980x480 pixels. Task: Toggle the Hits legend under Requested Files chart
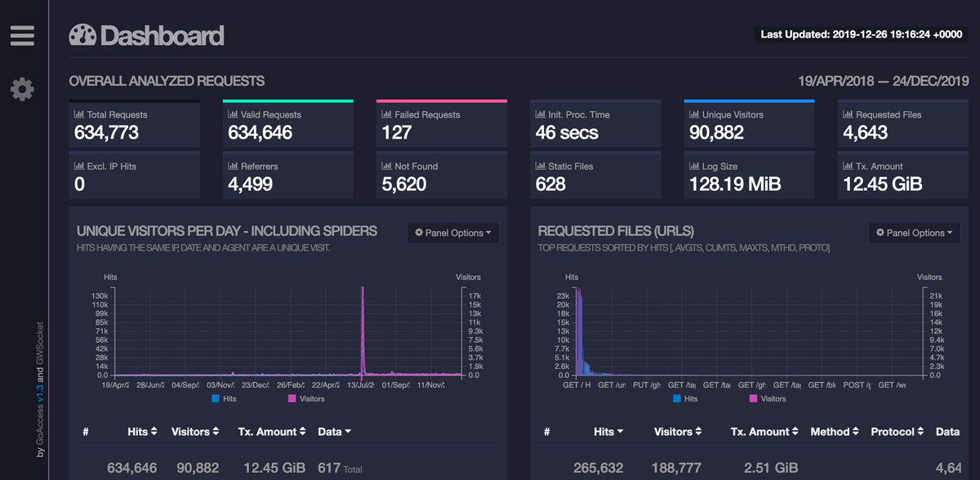(686, 398)
